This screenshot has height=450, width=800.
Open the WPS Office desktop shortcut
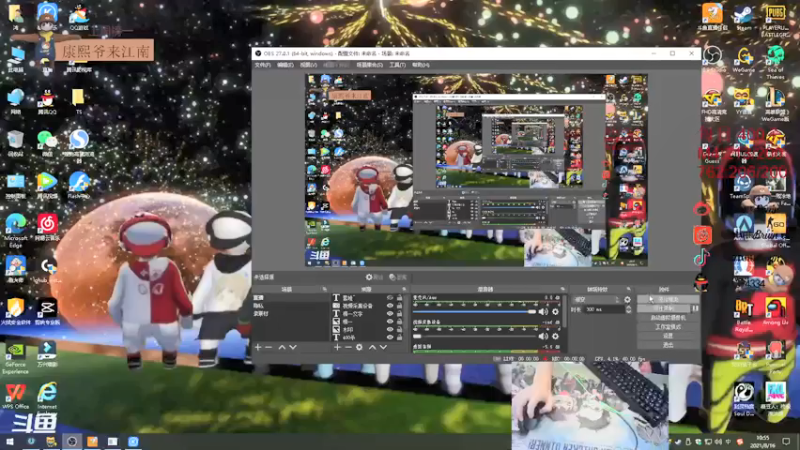click(15, 397)
